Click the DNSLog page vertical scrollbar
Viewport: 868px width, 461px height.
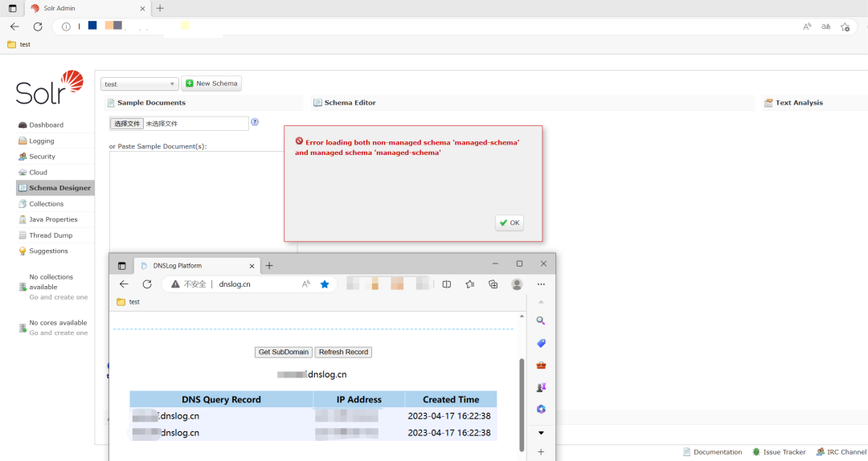tap(522, 405)
